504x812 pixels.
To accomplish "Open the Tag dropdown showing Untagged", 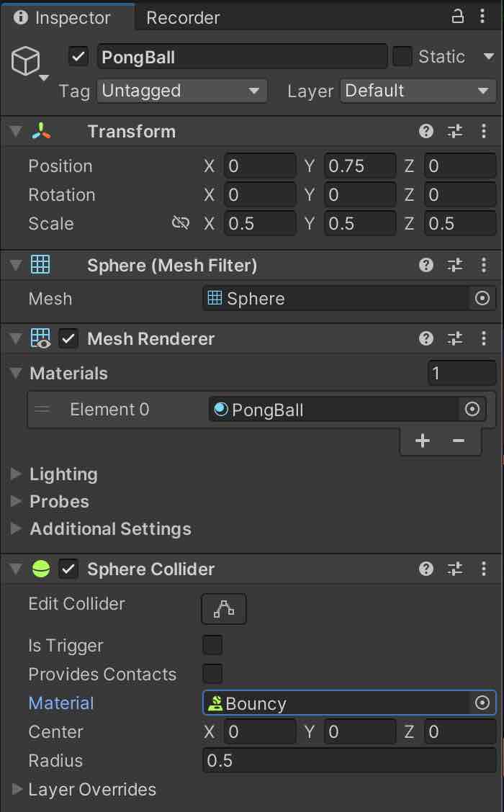I will point(182,91).
